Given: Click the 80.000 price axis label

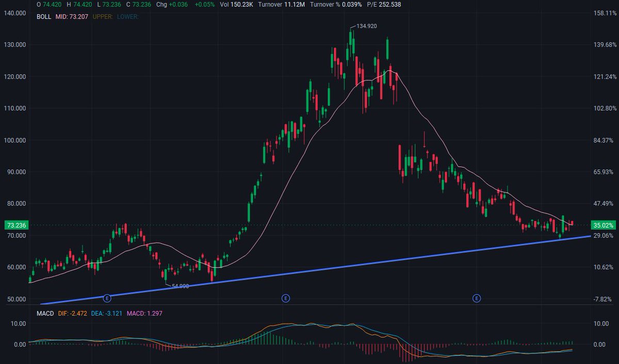Looking at the screenshot, I should 18,204.
